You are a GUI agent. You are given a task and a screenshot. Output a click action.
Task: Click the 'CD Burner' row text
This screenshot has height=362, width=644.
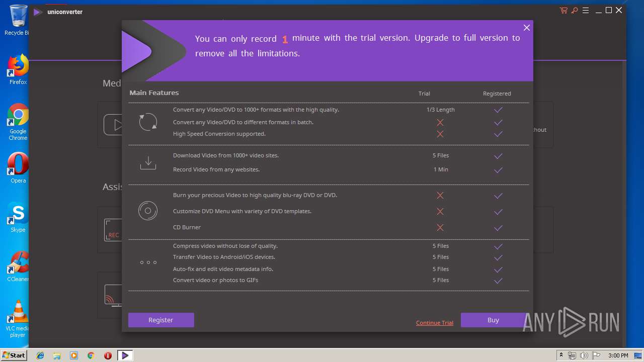[187, 227]
